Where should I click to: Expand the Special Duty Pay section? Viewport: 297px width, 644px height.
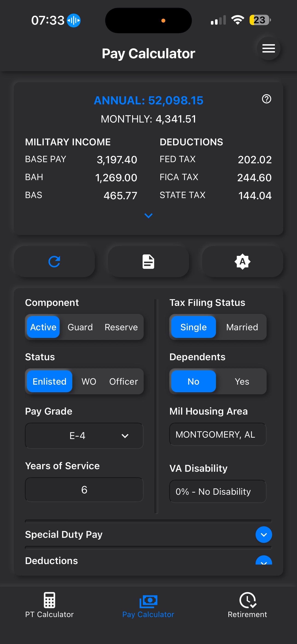pyautogui.click(x=264, y=535)
